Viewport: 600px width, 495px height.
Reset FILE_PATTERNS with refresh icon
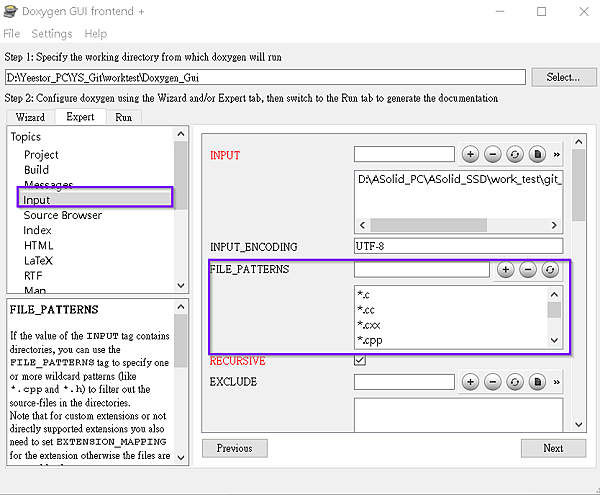[550, 270]
